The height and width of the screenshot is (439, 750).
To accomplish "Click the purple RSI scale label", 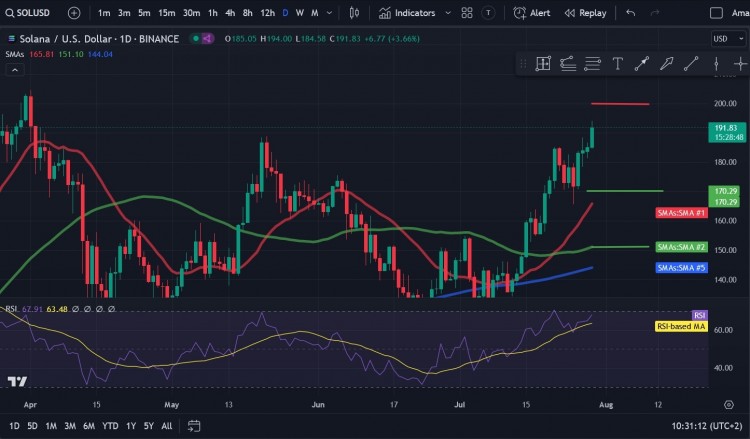I will 699,315.
